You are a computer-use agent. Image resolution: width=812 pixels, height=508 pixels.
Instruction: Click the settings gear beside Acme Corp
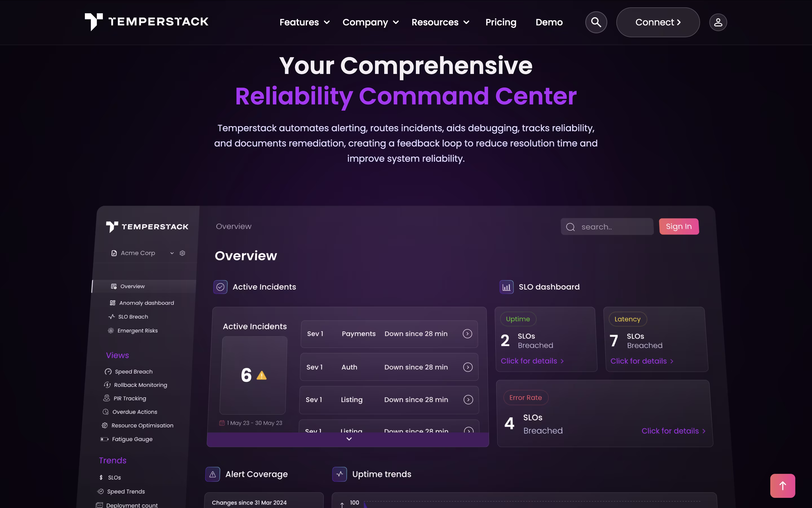pos(182,253)
